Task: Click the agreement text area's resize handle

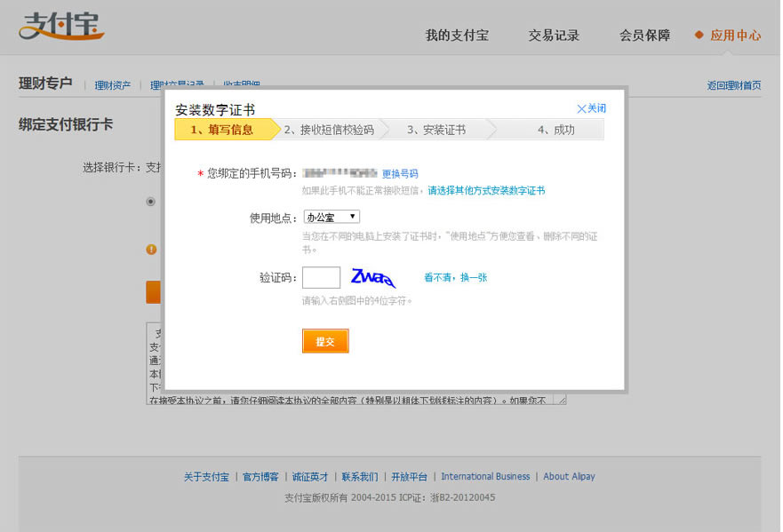Action: coord(563,401)
